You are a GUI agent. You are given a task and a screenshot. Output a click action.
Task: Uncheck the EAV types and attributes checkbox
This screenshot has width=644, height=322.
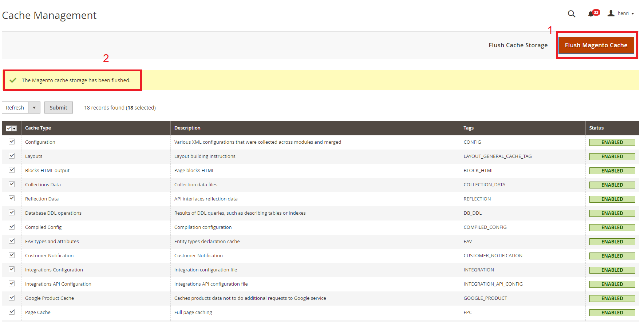[12, 241]
